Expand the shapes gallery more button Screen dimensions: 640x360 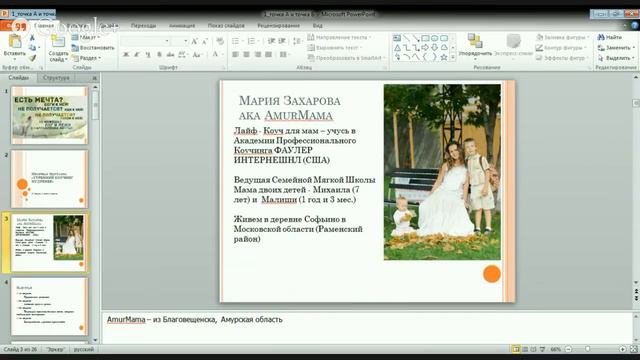point(452,58)
